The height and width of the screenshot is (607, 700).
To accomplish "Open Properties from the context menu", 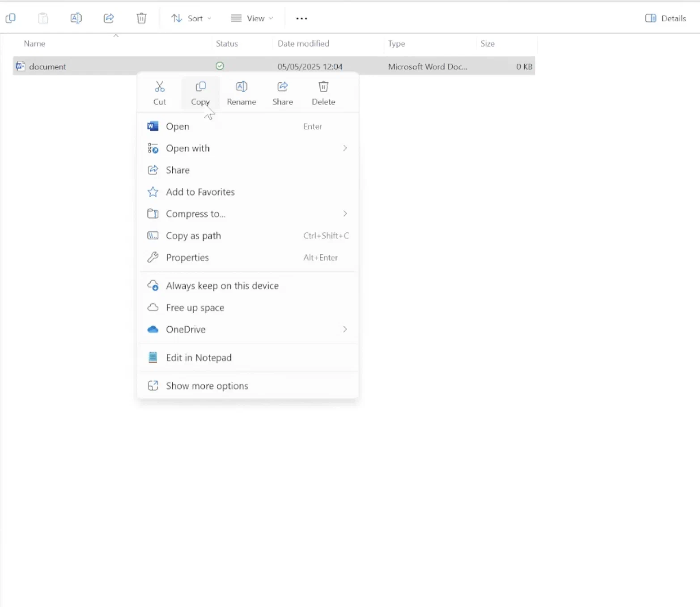I will click(x=248, y=258).
